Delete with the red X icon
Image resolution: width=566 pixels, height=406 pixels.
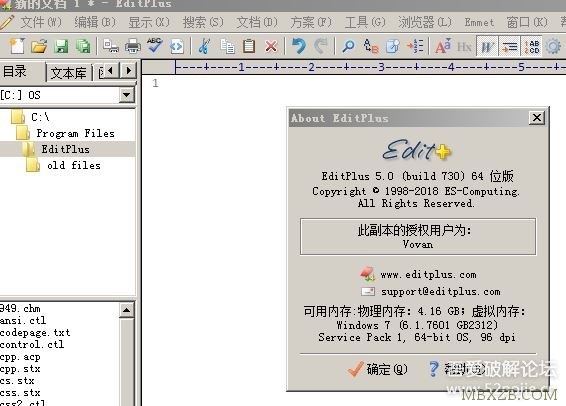271,46
